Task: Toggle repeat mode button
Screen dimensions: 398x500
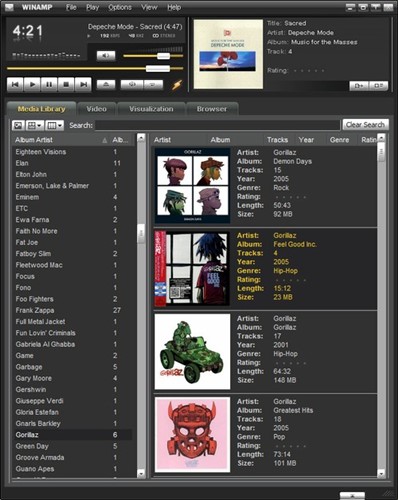Action: [153, 85]
